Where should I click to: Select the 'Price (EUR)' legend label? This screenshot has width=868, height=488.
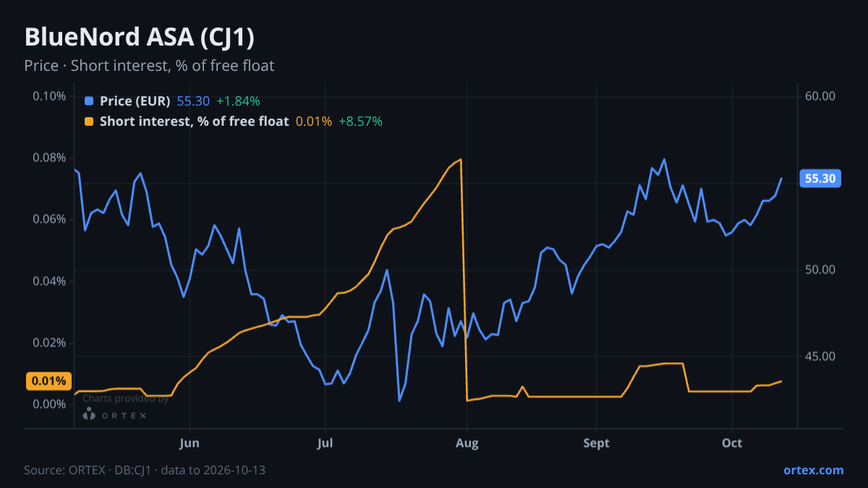pos(135,101)
